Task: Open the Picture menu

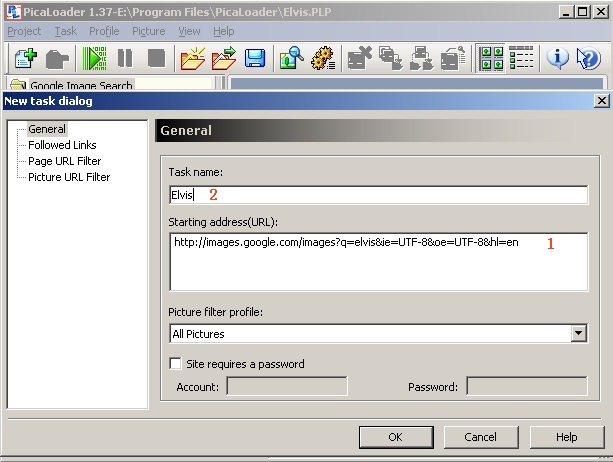Action: (x=148, y=31)
